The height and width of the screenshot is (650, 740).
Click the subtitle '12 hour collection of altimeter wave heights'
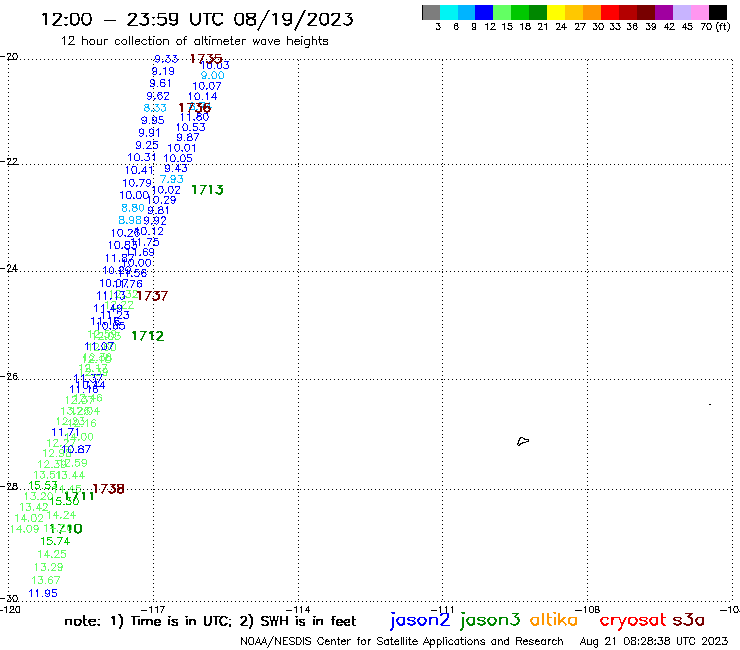point(194,41)
